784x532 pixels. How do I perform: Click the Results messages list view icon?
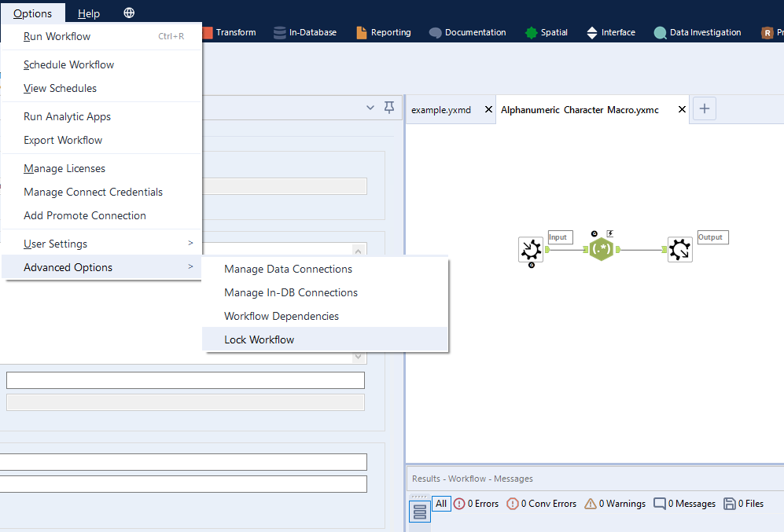420,512
